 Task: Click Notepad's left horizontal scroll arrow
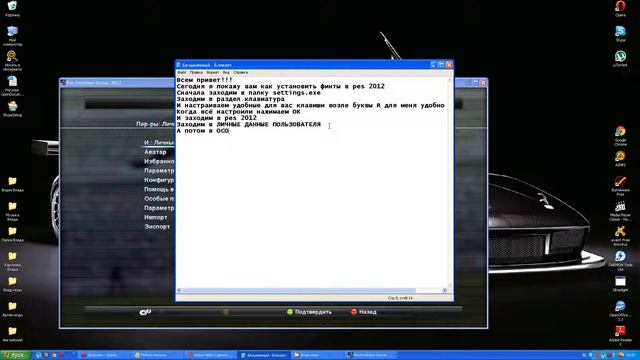pyautogui.click(x=179, y=290)
